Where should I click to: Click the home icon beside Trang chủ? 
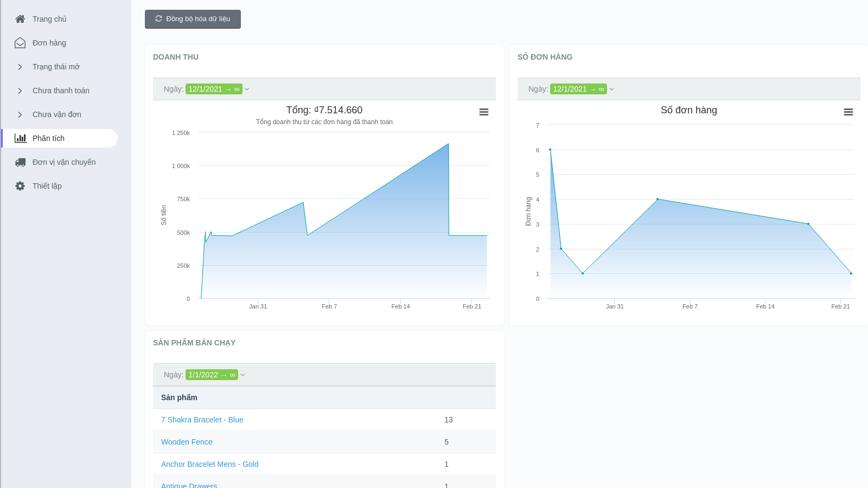pos(20,19)
